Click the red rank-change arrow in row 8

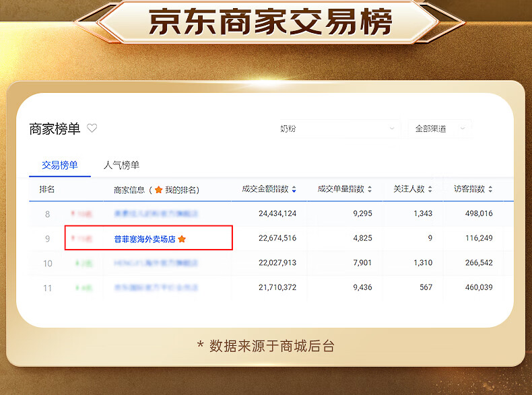[73, 213]
